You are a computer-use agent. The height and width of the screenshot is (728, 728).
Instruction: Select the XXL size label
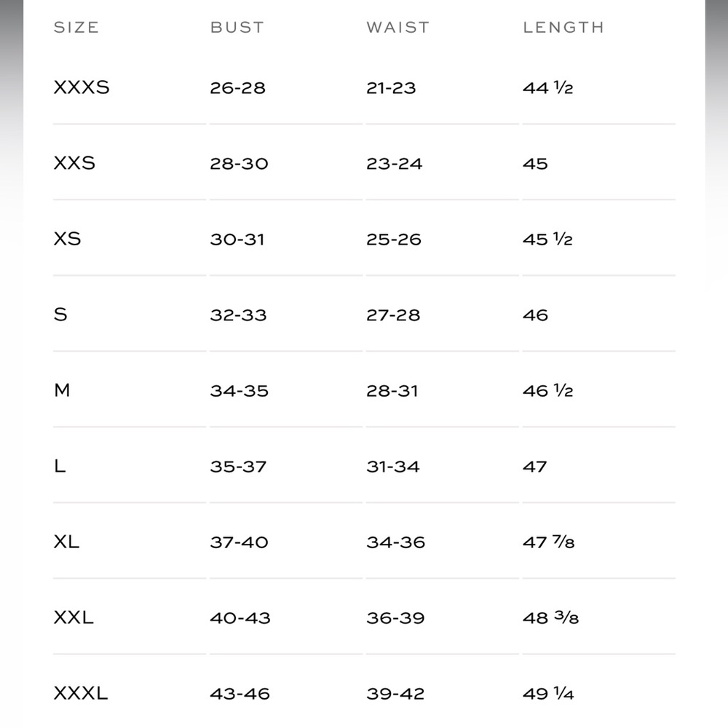pyautogui.click(x=74, y=617)
